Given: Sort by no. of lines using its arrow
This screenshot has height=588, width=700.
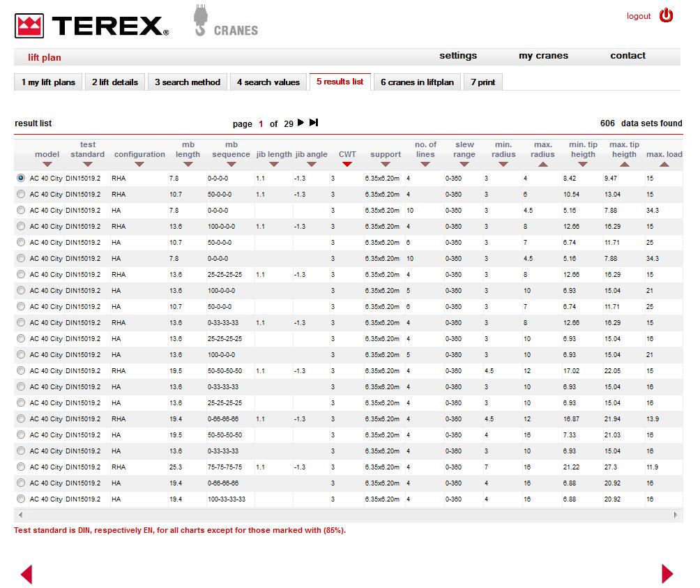Looking at the screenshot, I should point(425,165).
